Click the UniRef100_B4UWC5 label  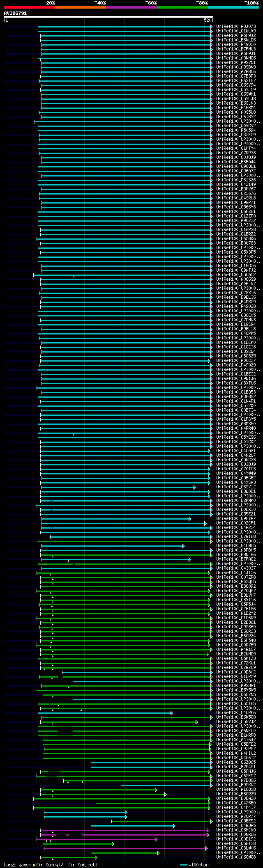tap(236, 545)
